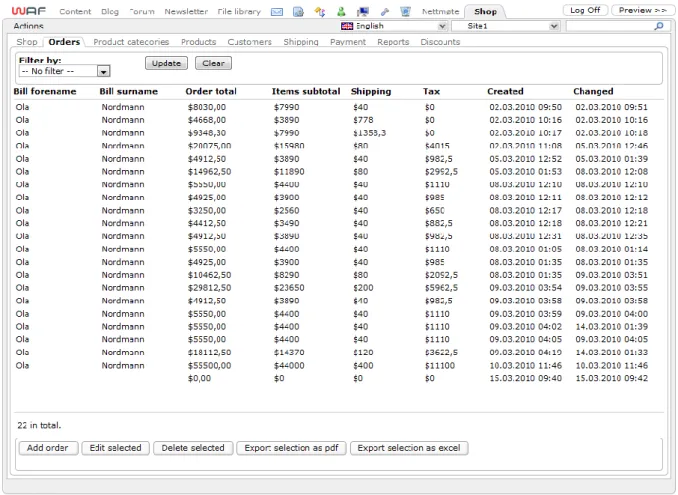Click the Update filter button
The height and width of the screenshot is (495, 678).
(x=166, y=63)
